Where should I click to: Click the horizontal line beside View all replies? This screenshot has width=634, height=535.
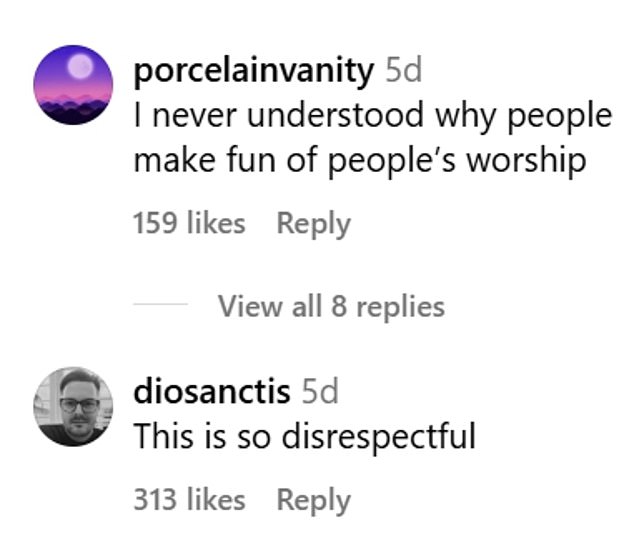(161, 304)
